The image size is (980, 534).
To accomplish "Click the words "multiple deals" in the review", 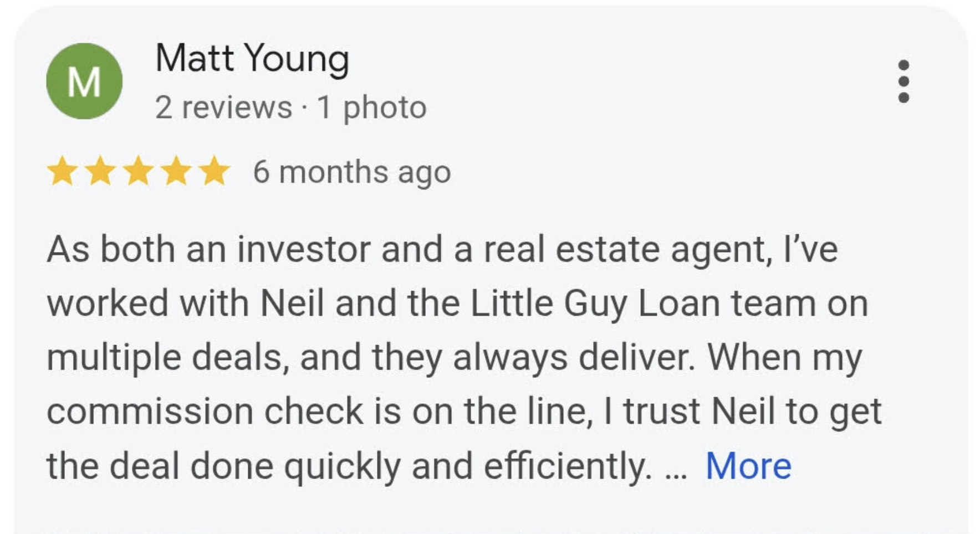I will pos(167,357).
